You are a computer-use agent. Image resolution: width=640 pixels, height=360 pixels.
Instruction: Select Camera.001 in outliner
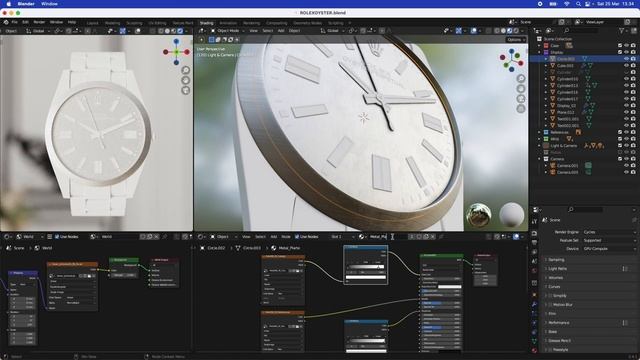coord(567,165)
